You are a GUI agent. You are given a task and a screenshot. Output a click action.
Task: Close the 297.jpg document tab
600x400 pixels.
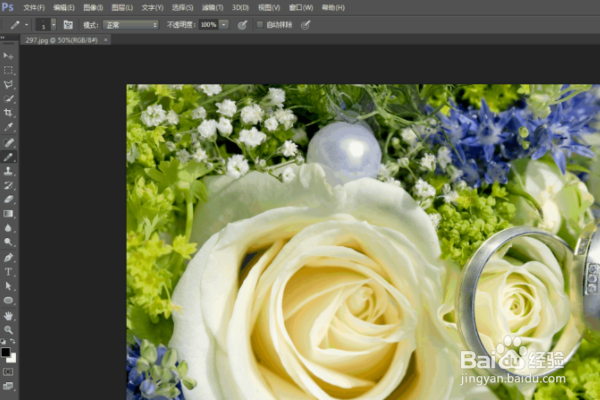106,39
